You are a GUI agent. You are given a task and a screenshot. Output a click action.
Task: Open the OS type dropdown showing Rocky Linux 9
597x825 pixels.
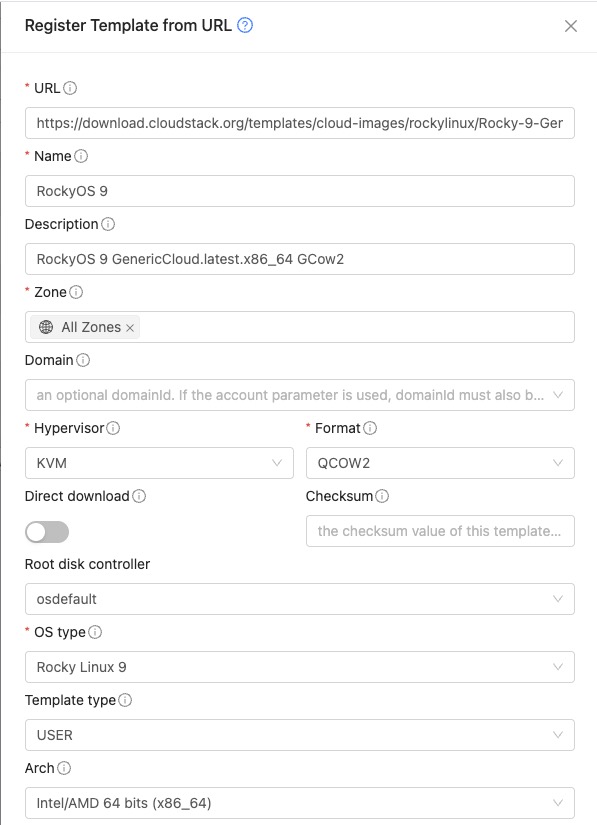(300, 667)
